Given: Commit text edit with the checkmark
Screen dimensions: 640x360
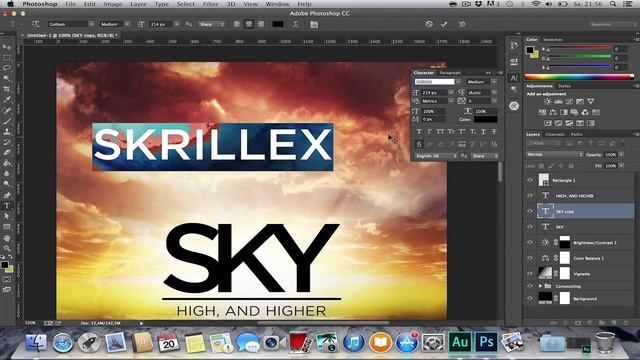Looking at the screenshot, I should (x=444, y=24).
